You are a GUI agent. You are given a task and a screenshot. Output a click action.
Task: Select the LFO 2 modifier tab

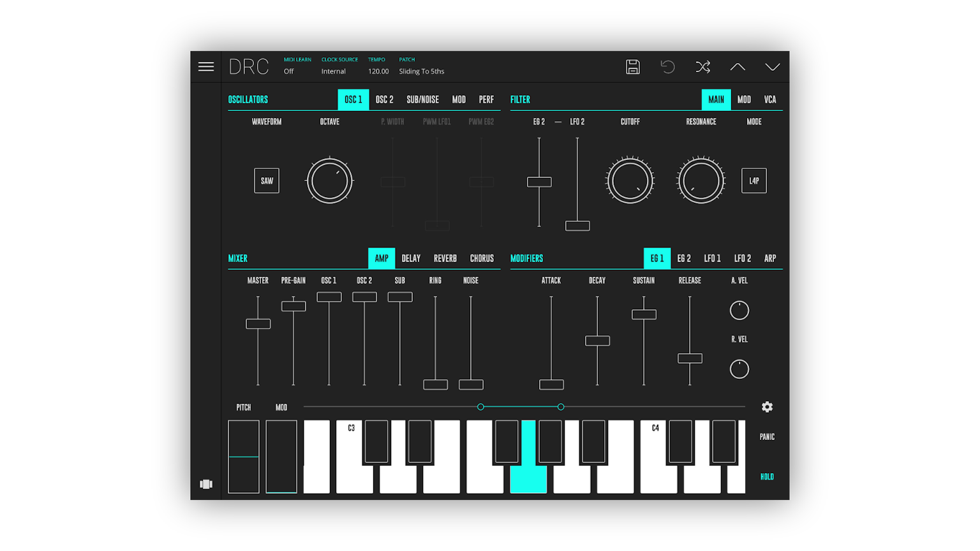[x=742, y=258]
